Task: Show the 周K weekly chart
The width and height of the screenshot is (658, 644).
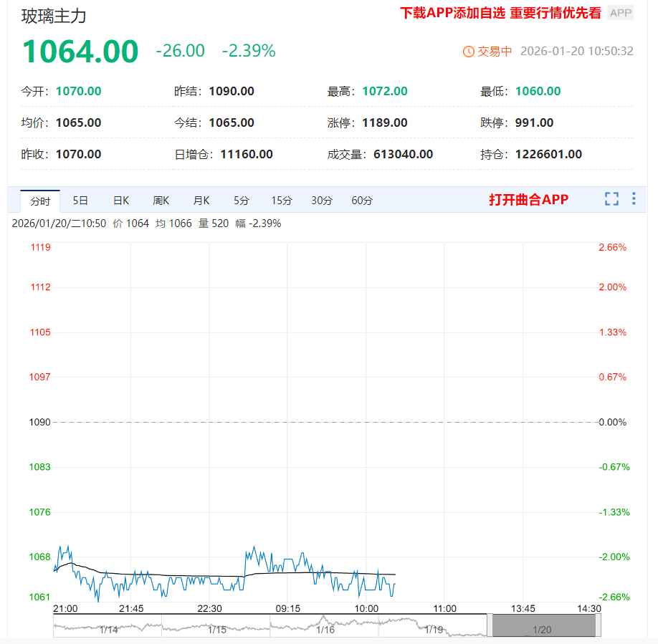Action: tap(161, 201)
